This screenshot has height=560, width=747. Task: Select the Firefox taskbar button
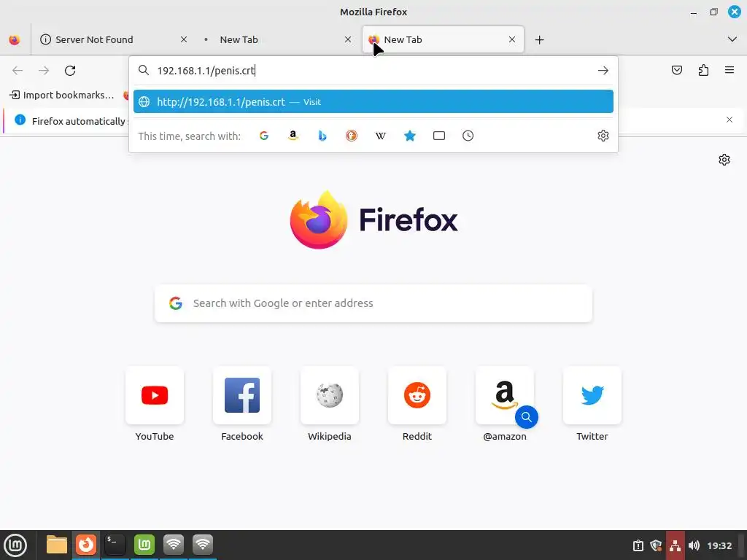tap(86, 545)
